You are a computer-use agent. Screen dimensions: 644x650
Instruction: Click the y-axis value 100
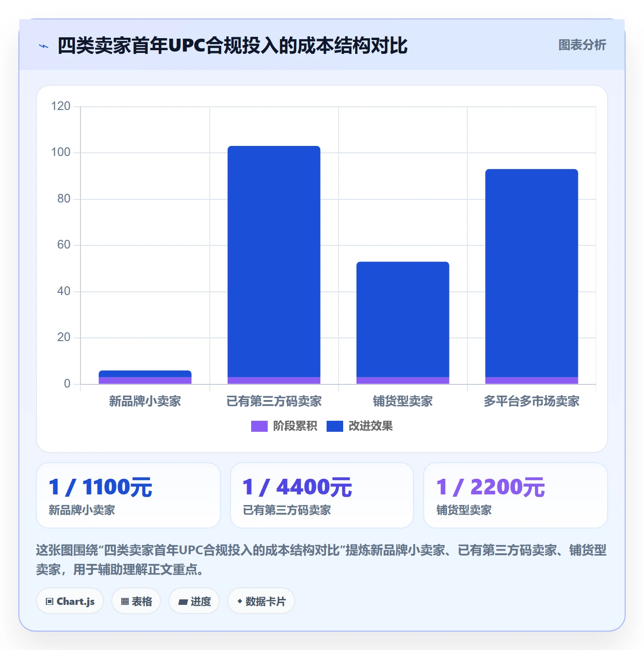pyautogui.click(x=61, y=152)
